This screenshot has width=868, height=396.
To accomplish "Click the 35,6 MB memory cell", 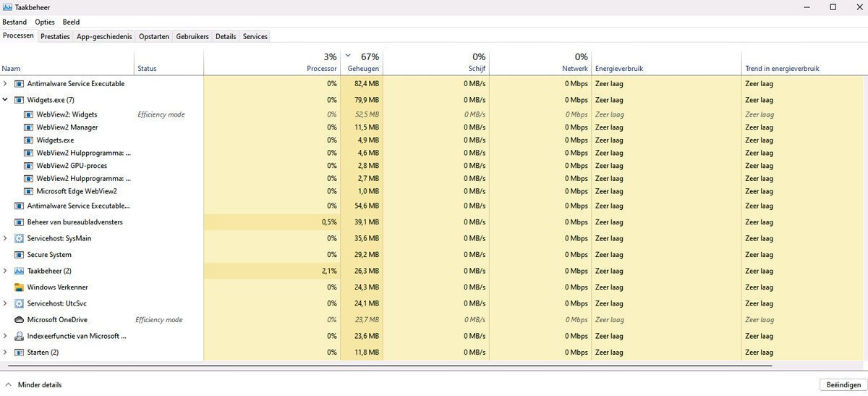I will coord(362,238).
